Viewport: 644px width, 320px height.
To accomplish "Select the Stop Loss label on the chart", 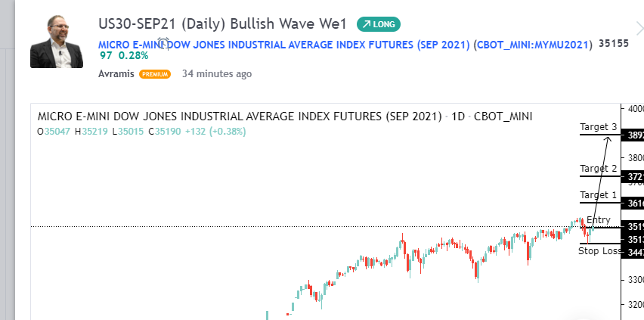I will (x=599, y=250).
